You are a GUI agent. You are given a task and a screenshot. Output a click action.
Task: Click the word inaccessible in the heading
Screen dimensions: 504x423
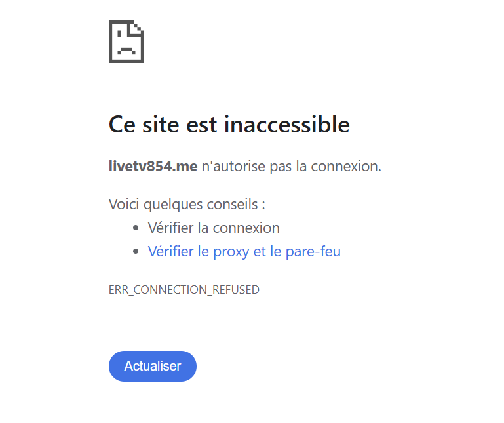click(286, 125)
